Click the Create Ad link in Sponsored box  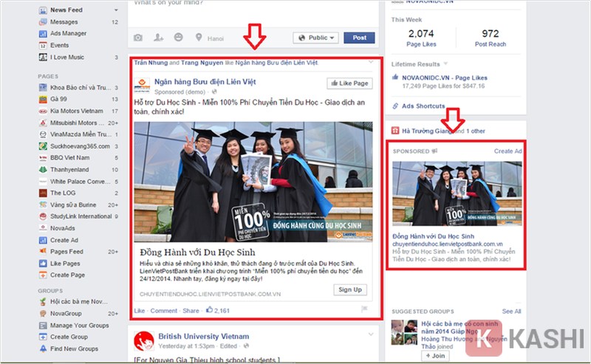coord(508,151)
